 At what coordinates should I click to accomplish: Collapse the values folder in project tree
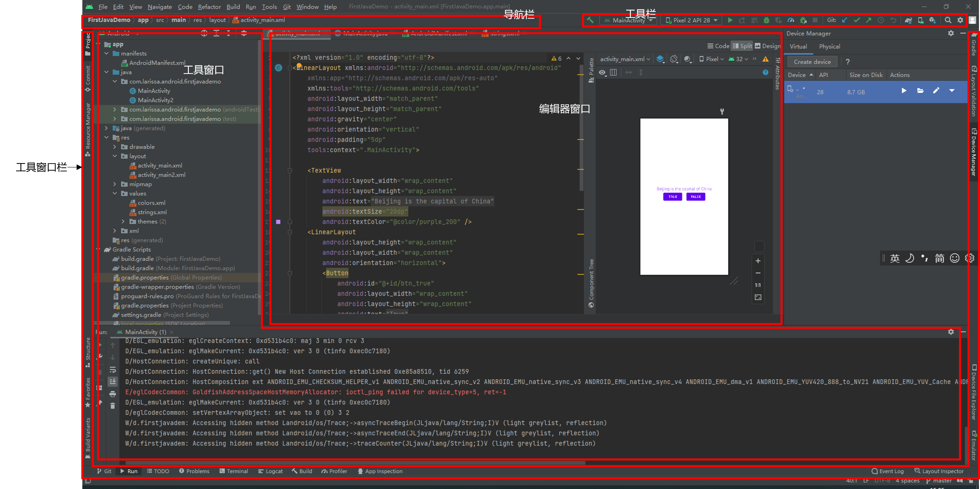point(115,193)
